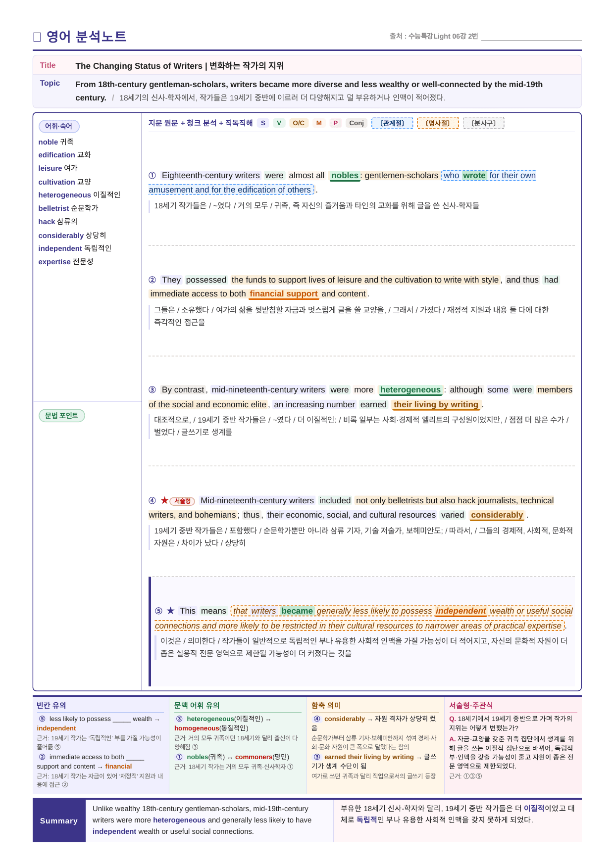
Task: Click the ③ marker before 'By contrast'
Action: (153, 390)
